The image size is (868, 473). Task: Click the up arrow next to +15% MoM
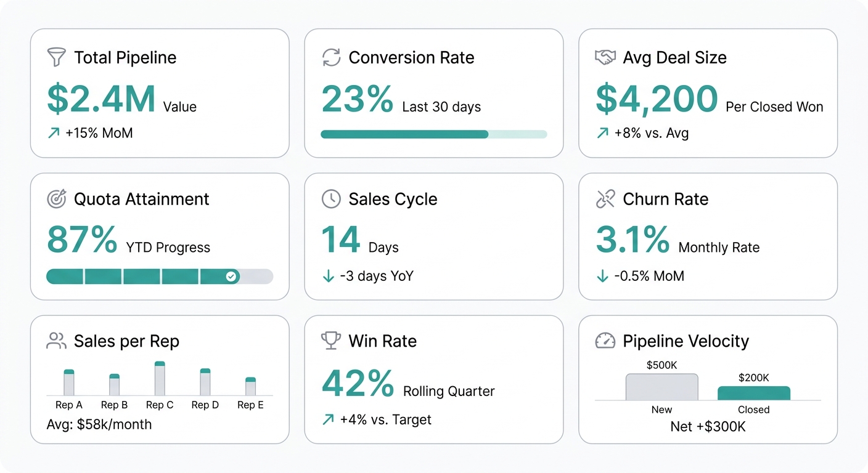coord(54,133)
